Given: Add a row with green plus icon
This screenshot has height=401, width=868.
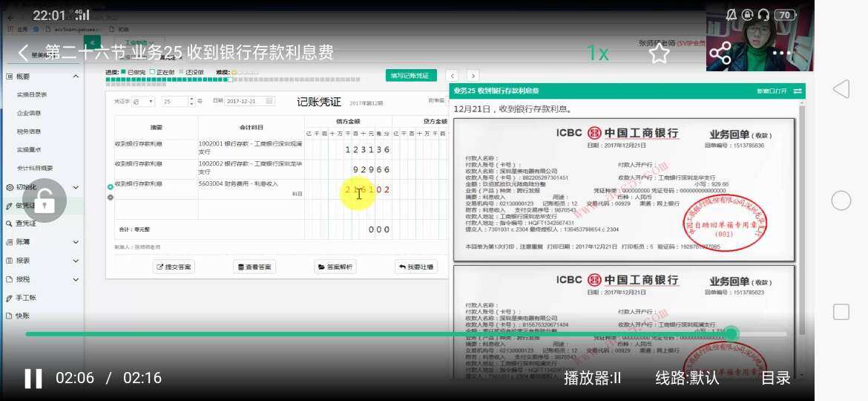Looking at the screenshot, I should 110,187.
